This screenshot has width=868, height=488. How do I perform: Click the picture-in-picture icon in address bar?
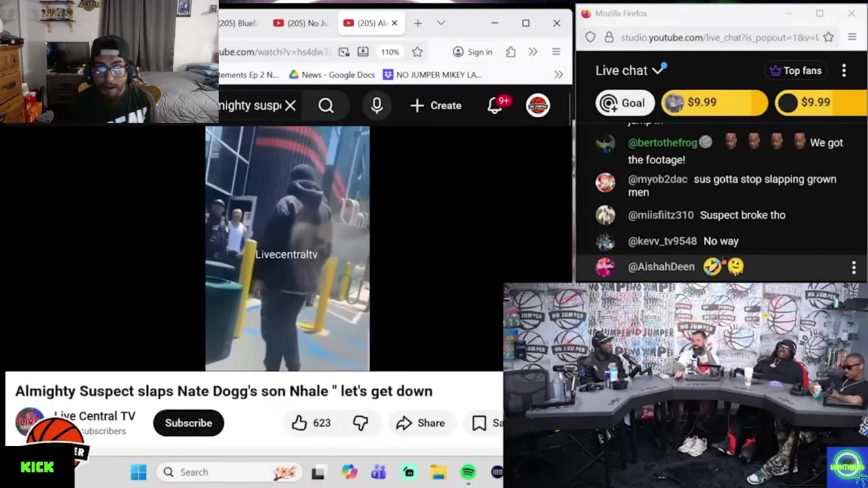pyautogui.click(x=344, y=52)
